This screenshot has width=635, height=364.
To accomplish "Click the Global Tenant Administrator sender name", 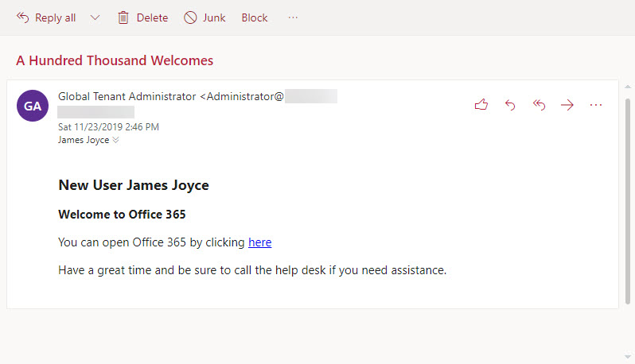I will 127,96.
